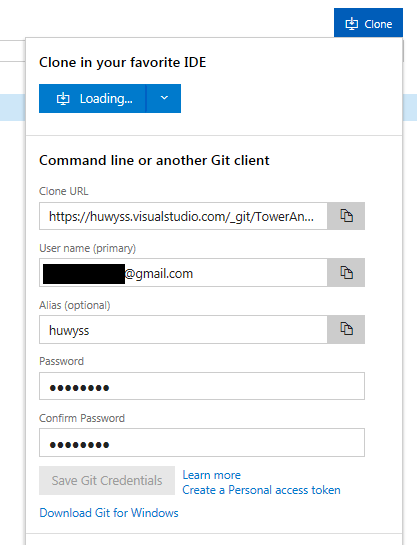
Task: Open the Download Git for Windows link
Action: [109, 513]
